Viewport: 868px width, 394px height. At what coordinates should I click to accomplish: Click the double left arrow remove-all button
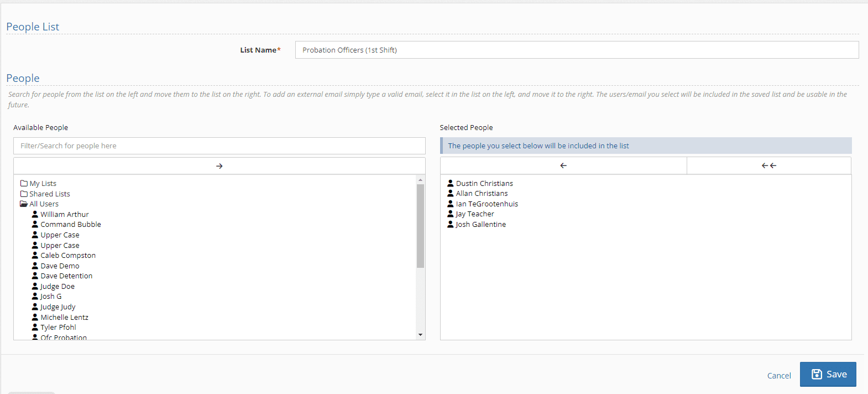(x=769, y=165)
